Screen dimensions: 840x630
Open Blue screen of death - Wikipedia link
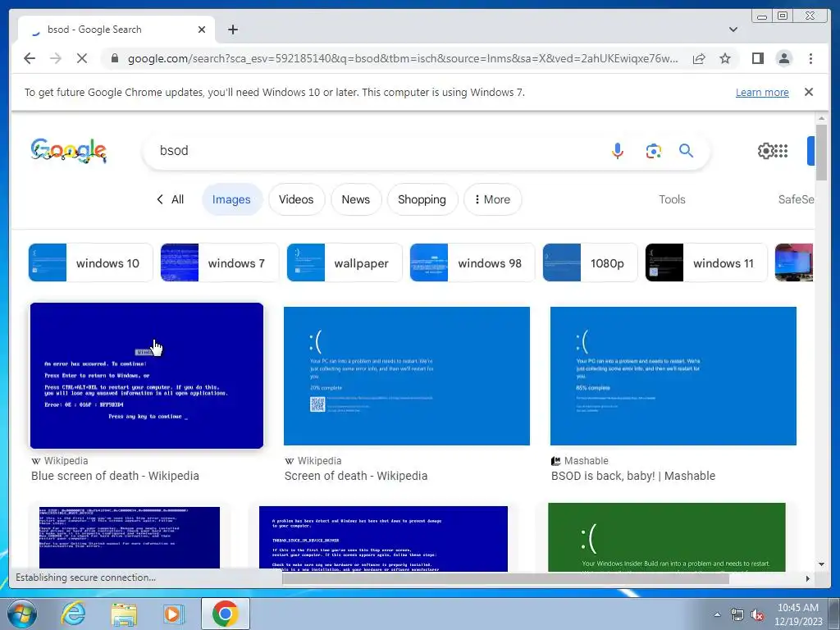115,476
